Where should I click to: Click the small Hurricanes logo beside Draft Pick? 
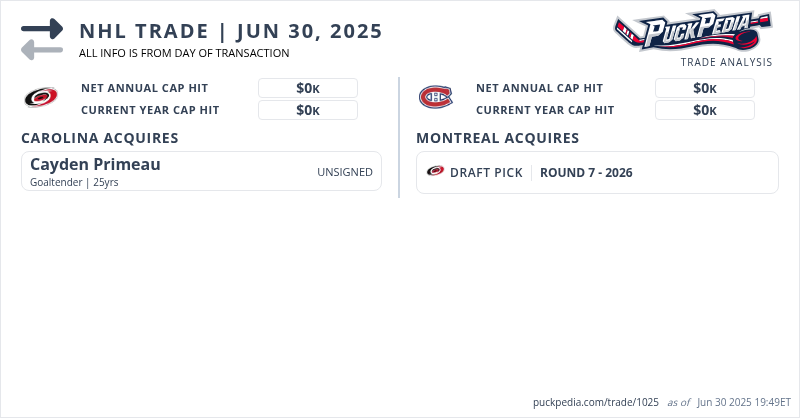coord(435,172)
